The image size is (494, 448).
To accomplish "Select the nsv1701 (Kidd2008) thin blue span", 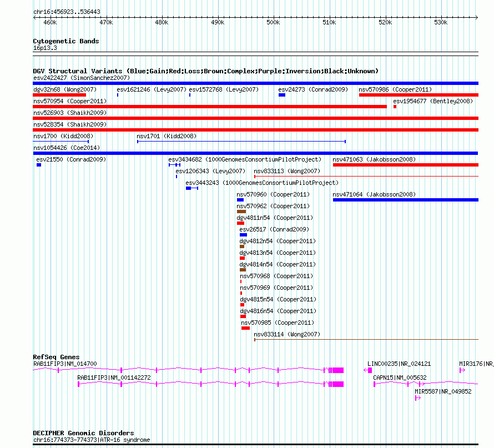I will click(x=241, y=142).
